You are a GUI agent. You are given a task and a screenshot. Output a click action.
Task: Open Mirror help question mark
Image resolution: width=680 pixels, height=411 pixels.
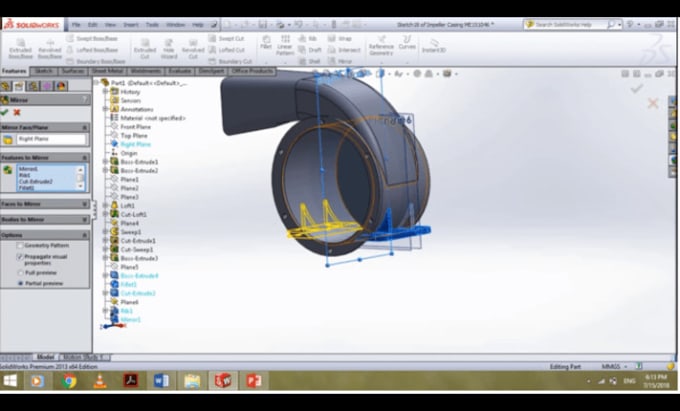point(85,100)
